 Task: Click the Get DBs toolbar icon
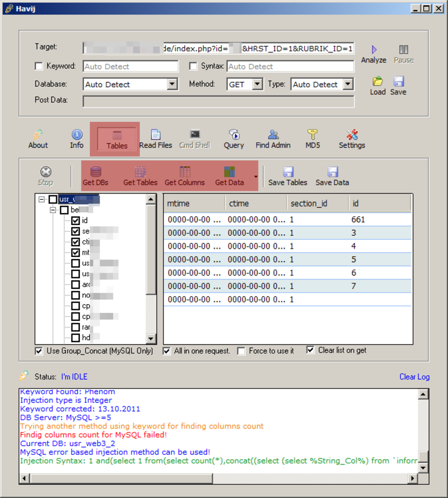96,172
